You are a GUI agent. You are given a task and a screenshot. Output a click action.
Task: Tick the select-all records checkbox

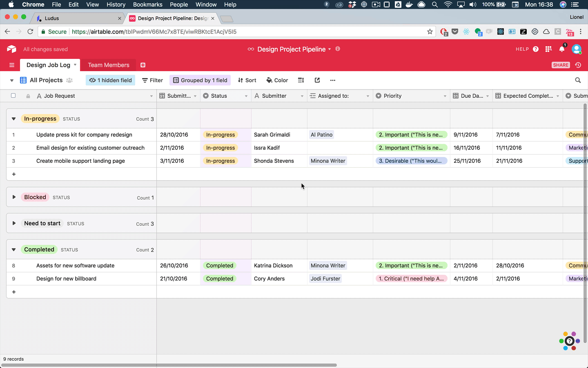click(13, 96)
